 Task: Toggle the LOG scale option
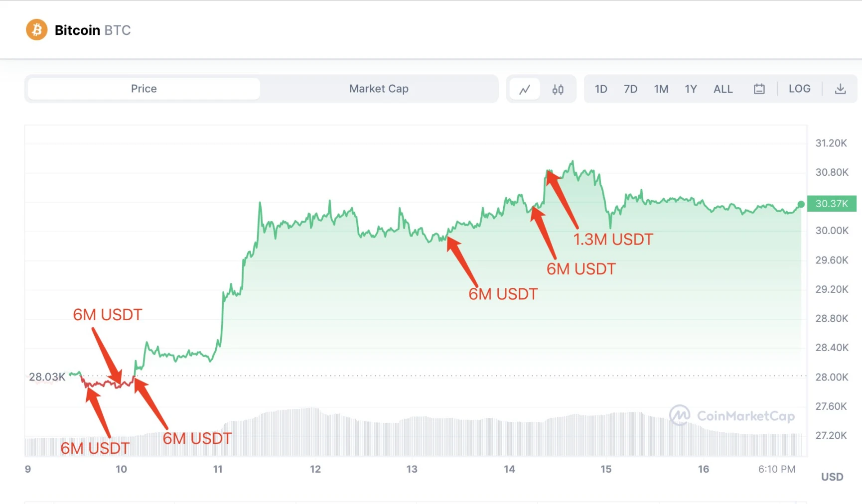[799, 89]
